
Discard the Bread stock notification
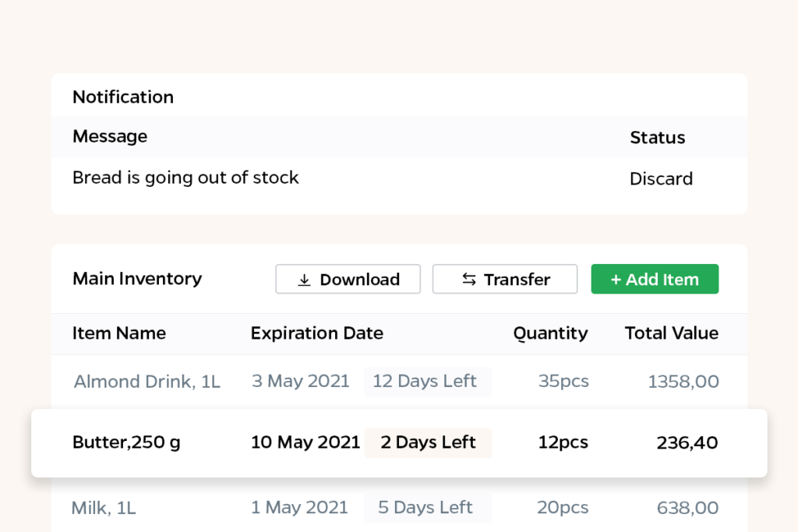[x=661, y=178]
